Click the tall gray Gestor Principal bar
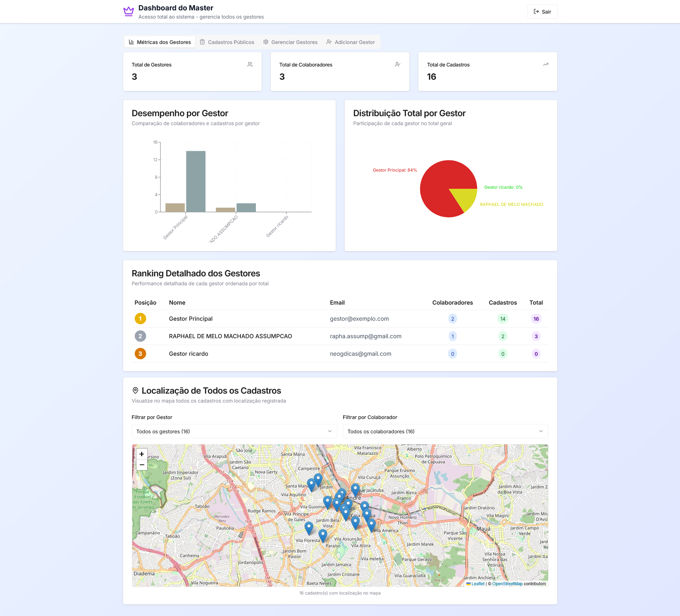The width and height of the screenshot is (680, 616). (x=196, y=181)
